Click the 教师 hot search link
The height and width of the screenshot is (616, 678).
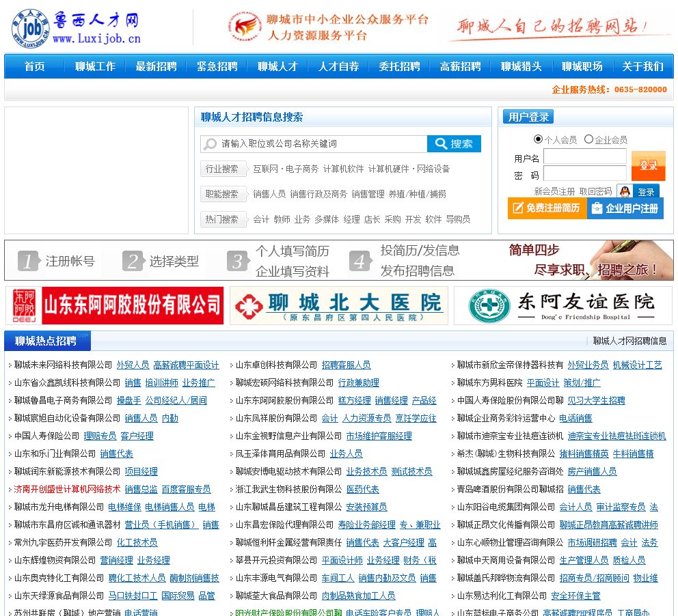pyautogui.click(x=282, y=219)
